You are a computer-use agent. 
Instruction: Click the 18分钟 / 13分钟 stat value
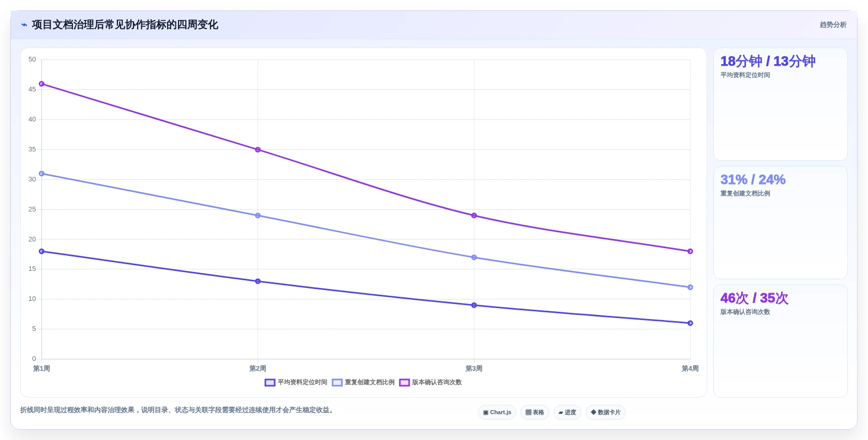click(768, 62)
